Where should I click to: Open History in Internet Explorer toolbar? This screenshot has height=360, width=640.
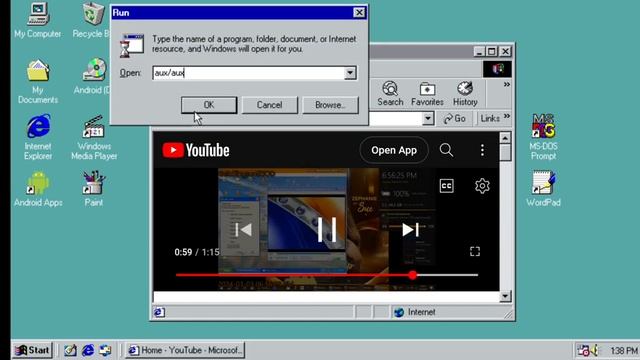pos(465,94)
